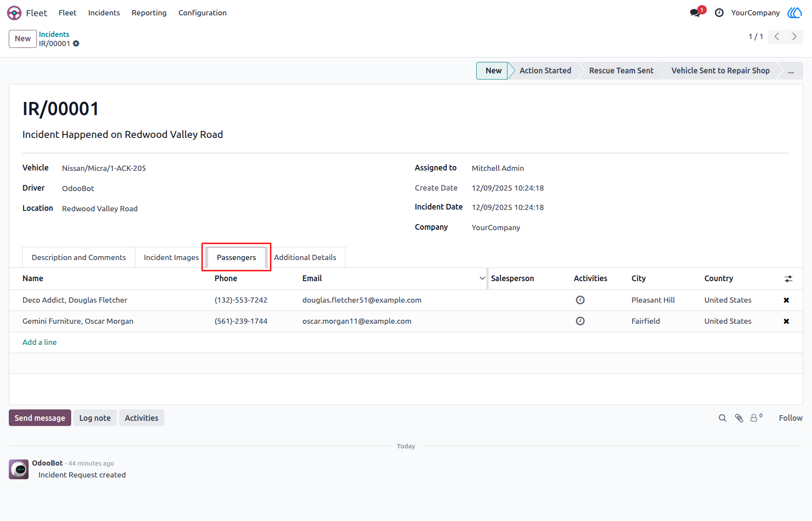Screen dimensions: 812x521
Task: Add a line to passengers
Action: 40,342
